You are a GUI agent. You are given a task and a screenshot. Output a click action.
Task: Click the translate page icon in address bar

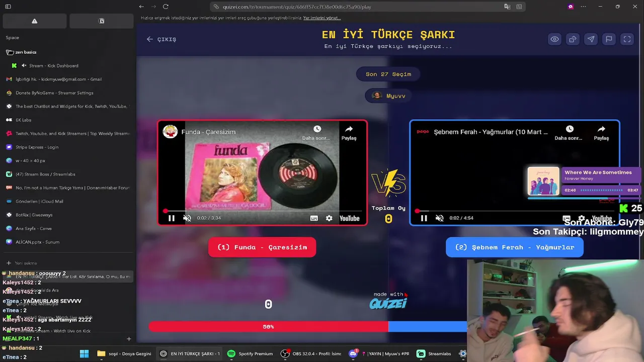tap(507, 7)
